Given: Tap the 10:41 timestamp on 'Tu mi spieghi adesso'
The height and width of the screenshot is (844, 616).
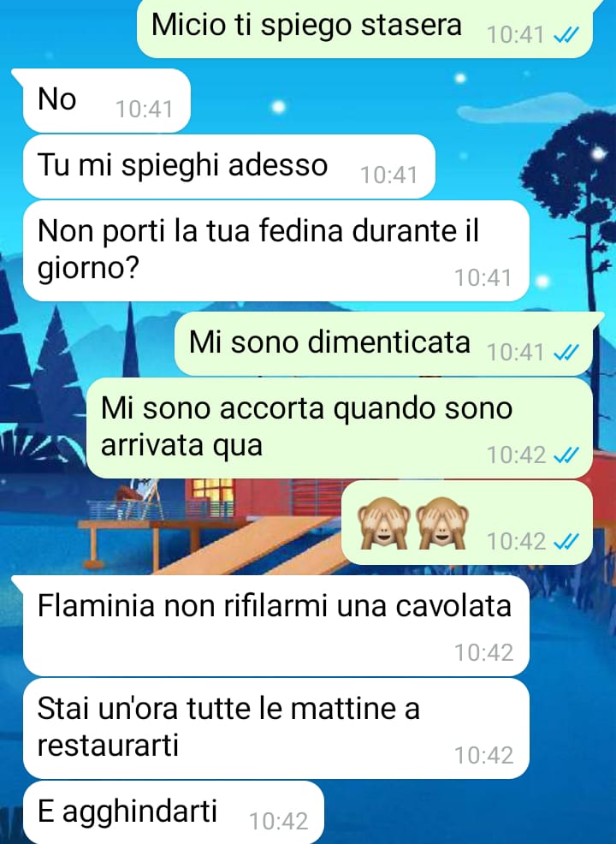Looking at the screenshot, I should click(x=389, y=175).
